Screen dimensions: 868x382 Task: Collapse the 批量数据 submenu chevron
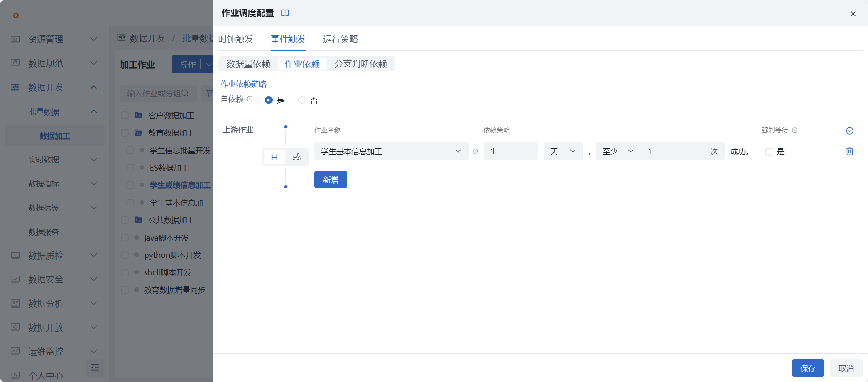pyautogui.click(x=94, y=111)
